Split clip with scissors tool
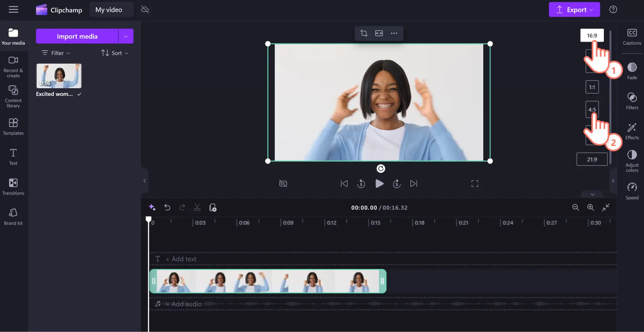644x332 pixels. pos(197,207)
